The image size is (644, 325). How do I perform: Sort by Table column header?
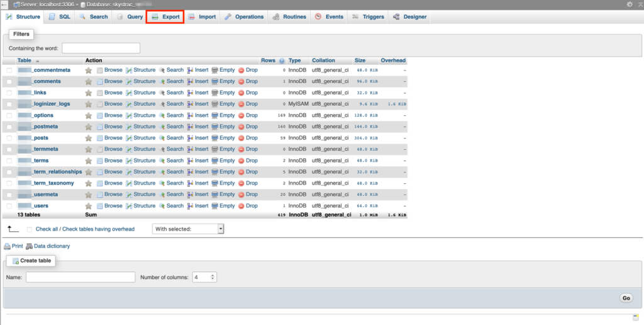[25, 60]
